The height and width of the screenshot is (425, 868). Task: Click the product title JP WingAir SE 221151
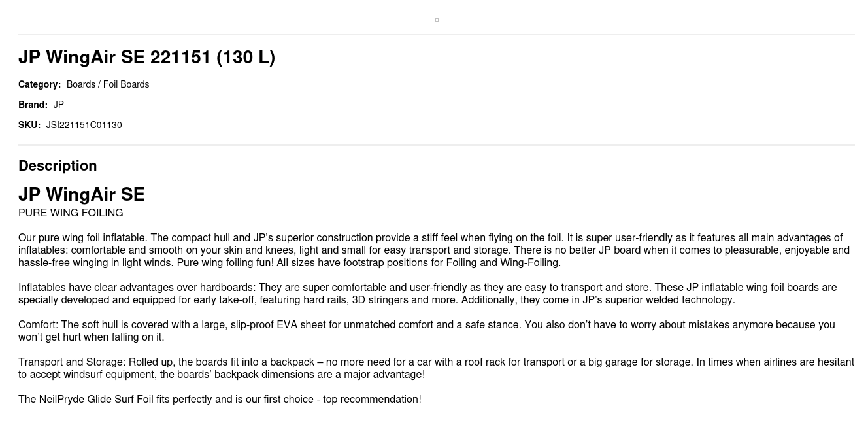[146, 58]
